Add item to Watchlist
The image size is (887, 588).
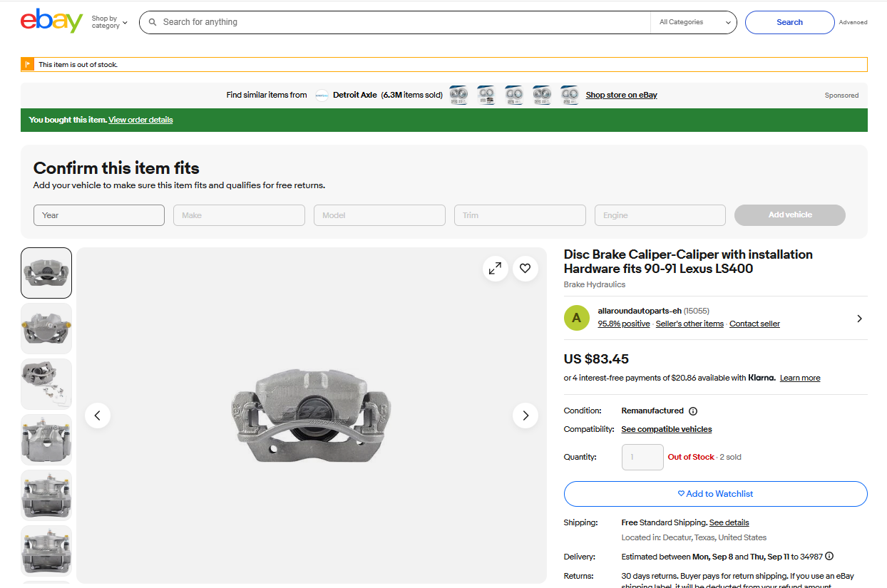tap(715, 494)
